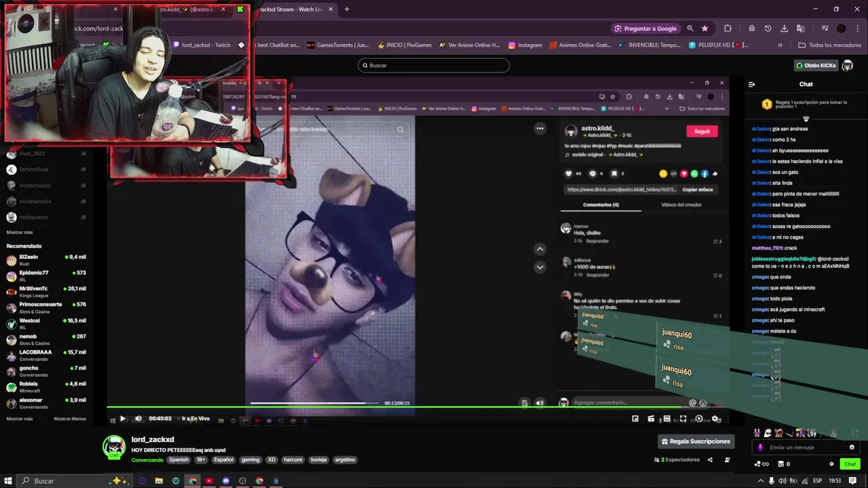The width and height of the screenshot is (868, 488).
Task: Open Windows Start menu
Action: 8,481
